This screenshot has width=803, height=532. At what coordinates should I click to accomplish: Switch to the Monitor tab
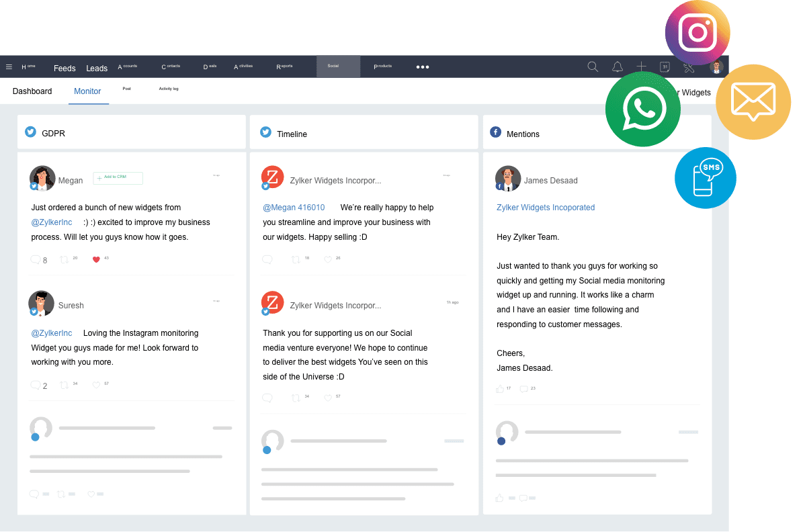87,91
